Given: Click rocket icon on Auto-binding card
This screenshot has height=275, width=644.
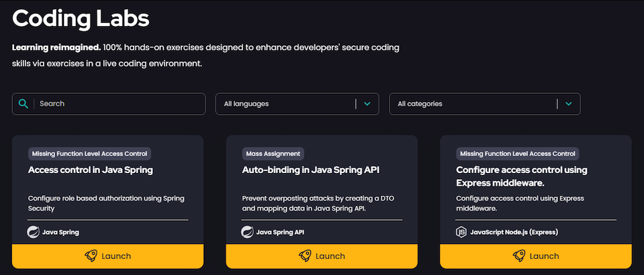Looking at the screenshot, I should (304, 256).
